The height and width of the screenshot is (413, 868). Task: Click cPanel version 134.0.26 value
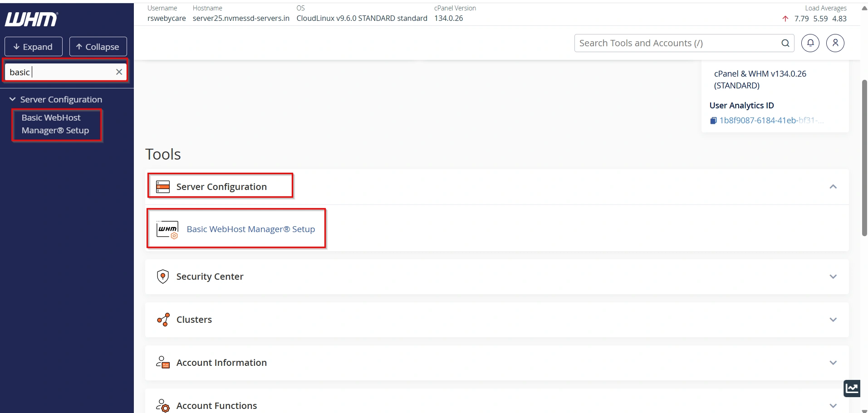[449, 19]
